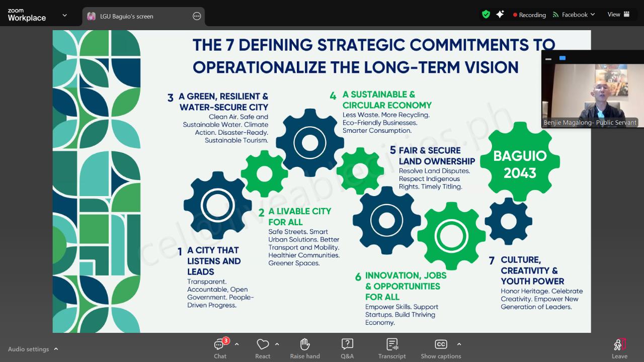
Task: Expand the captions options arrow
Action: (459, 344)
